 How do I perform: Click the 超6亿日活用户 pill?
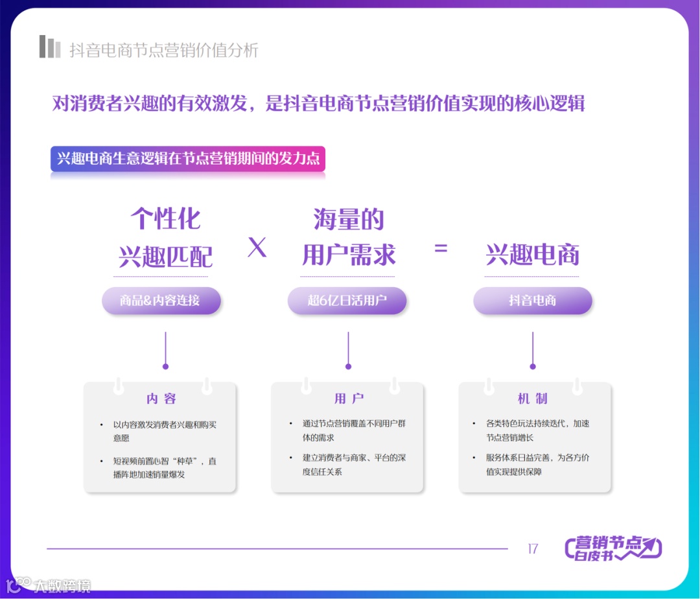(347, 300)
